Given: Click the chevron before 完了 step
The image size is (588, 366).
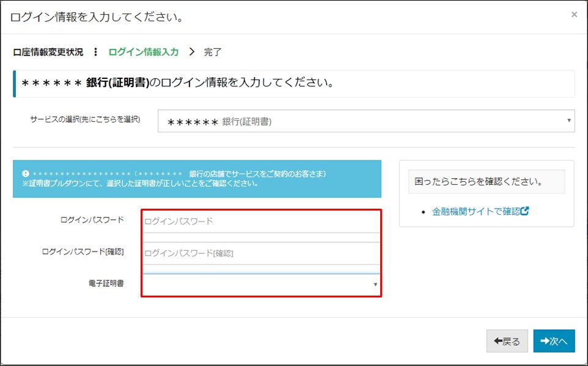Looking at the screenshot, I should click(191, 52).
